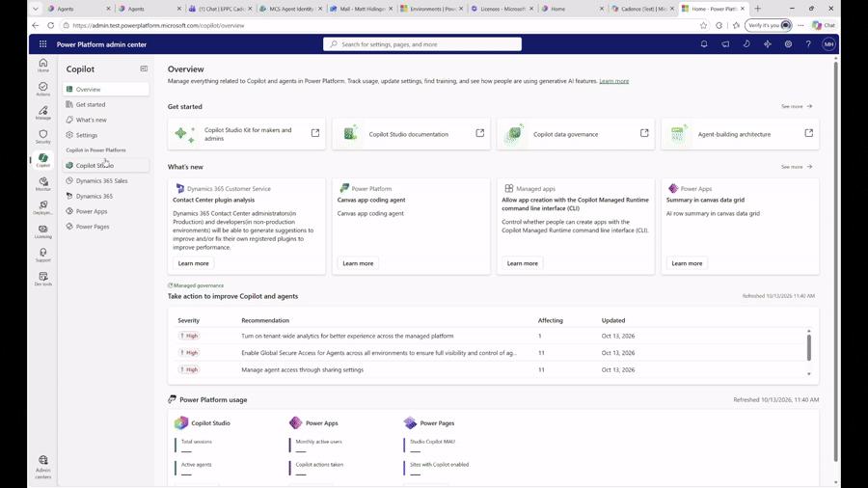The width and height of the screenshot is (868, 488).
Task: Open Copilot Studio Kit external link icon
Action: click(315, 133)
